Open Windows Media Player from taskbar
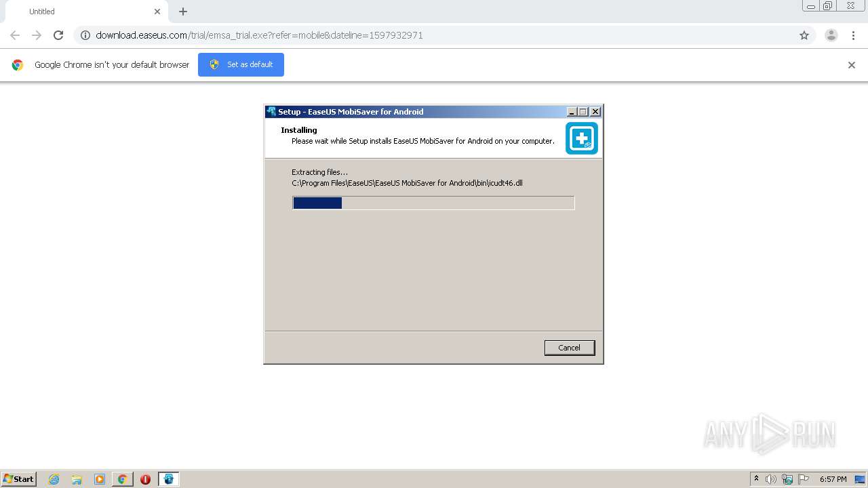This screenshot has width=868, height=488. pyautogui.click(x=100, y=479)
